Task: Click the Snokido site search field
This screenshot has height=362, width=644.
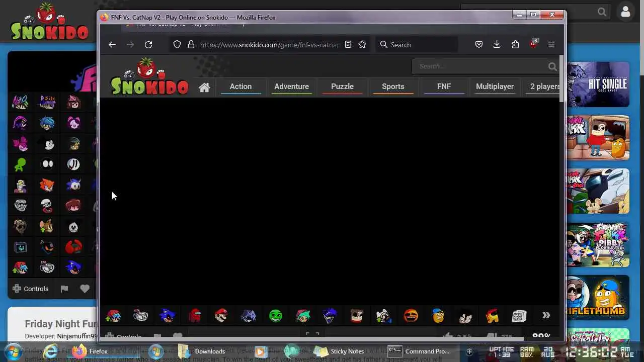Action: point(480,66)
